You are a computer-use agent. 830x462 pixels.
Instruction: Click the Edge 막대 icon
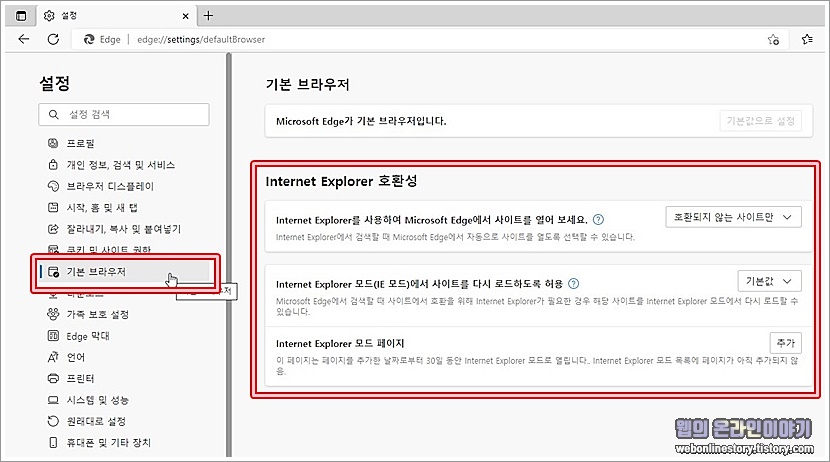(53, 336)
